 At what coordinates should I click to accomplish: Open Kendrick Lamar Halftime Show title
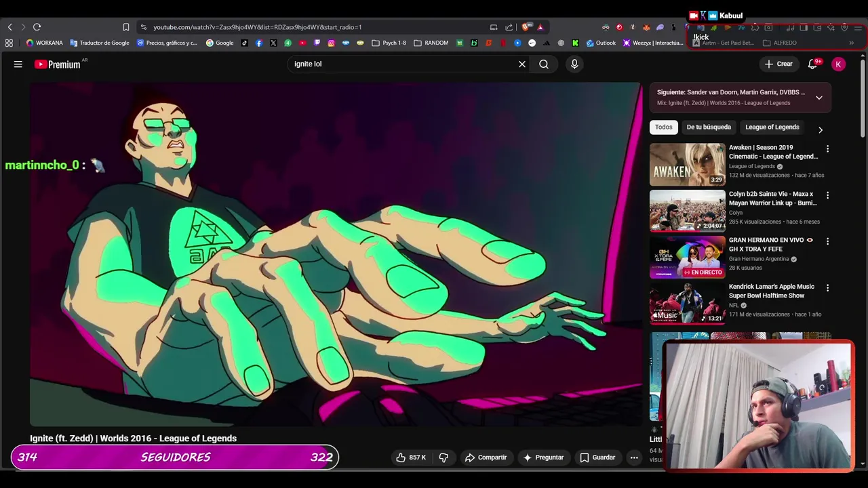[x=772, y=291]
